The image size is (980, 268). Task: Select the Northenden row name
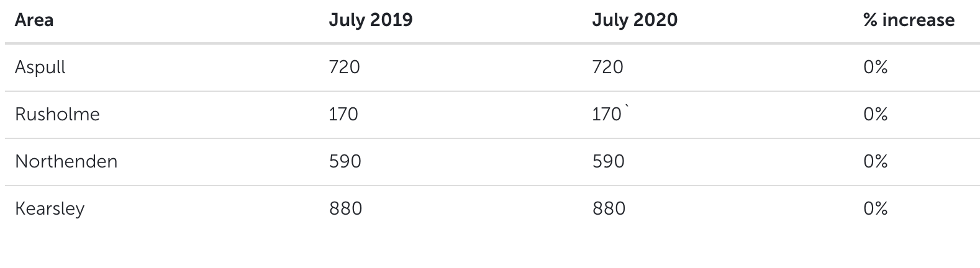click(x=66, y=161)
